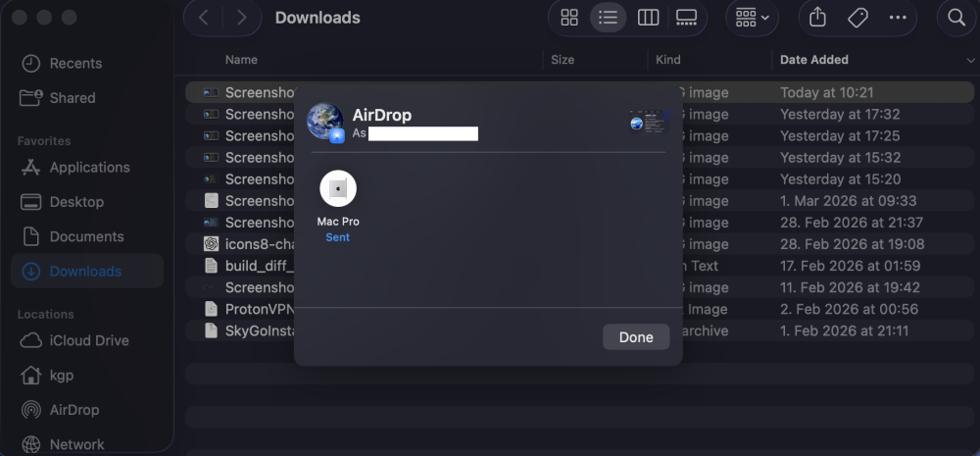Select the ProtonVPN file row
980x456 pixels.
click(579, 309)
